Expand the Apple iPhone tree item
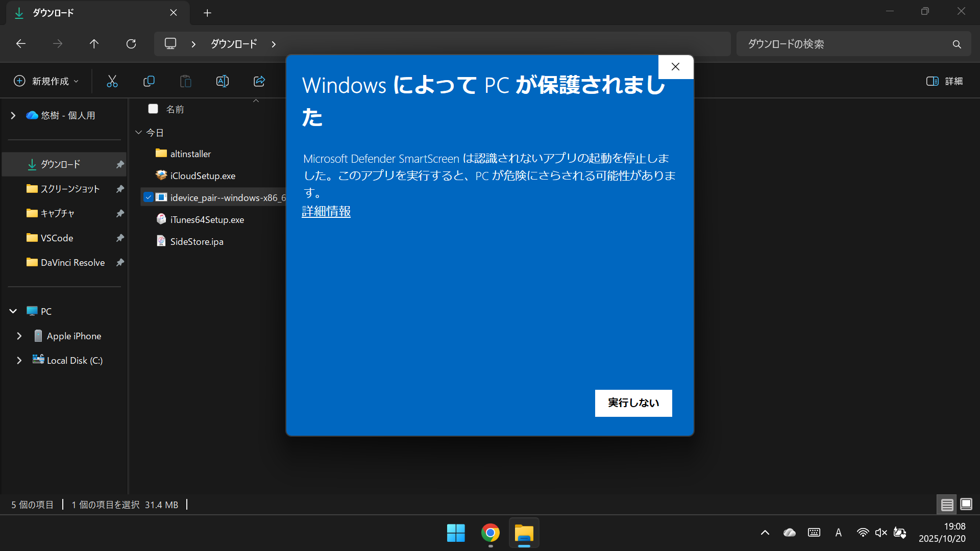The height and width of the screenshot is (551, 980). [x=19, y=336]
